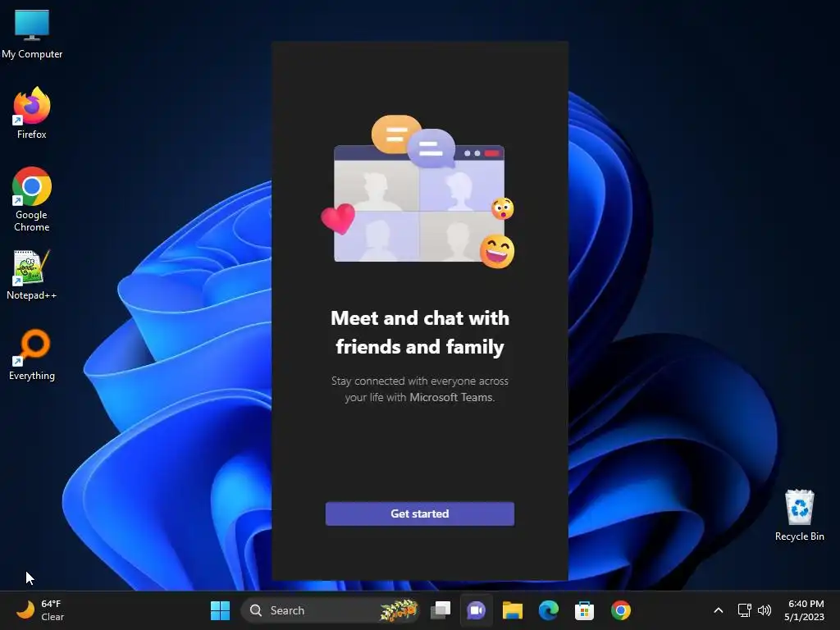This screenshot has height=630, width=840.
Task: Click the network status tray icon
Action: click(x=744, y=610)
